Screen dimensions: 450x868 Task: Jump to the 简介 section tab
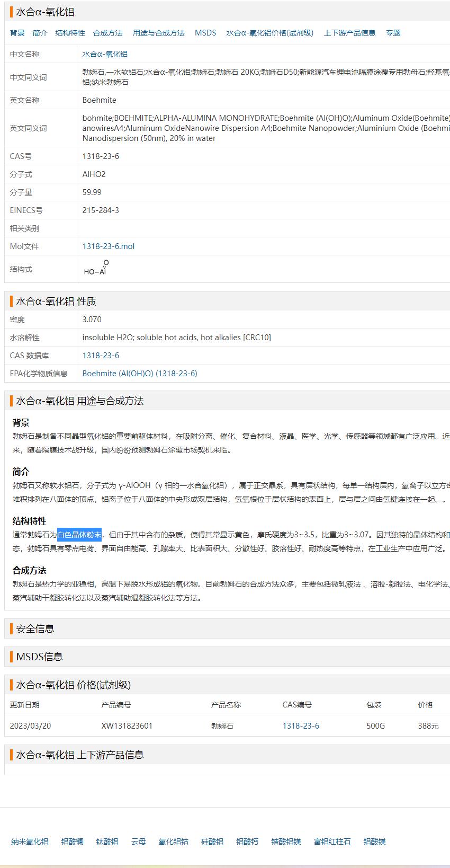tap(40, 33)
